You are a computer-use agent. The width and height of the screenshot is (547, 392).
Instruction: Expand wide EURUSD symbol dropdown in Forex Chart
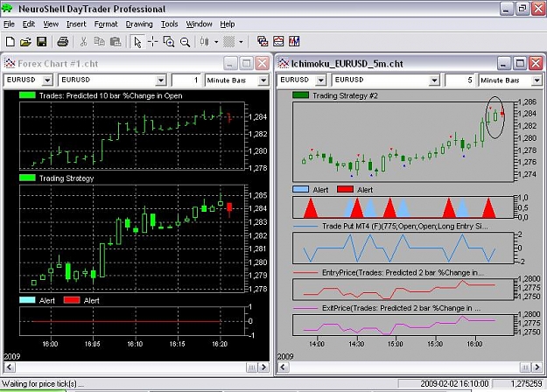(160, 80)
